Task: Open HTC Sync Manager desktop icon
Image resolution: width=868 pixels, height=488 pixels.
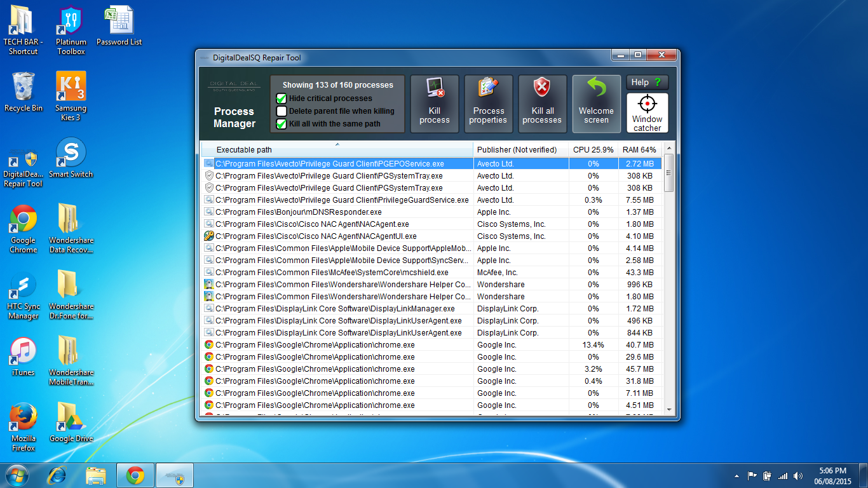Action: [24, 295]
